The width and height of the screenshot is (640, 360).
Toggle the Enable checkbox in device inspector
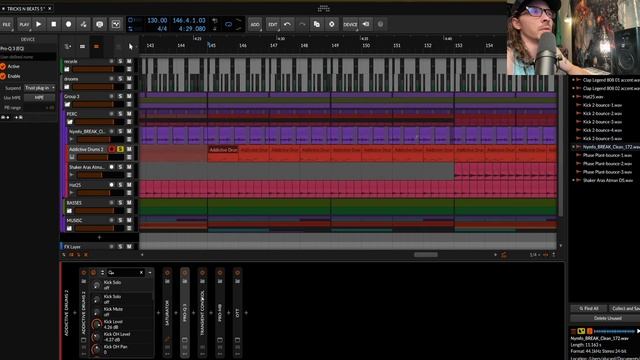[x=3, y=76]
